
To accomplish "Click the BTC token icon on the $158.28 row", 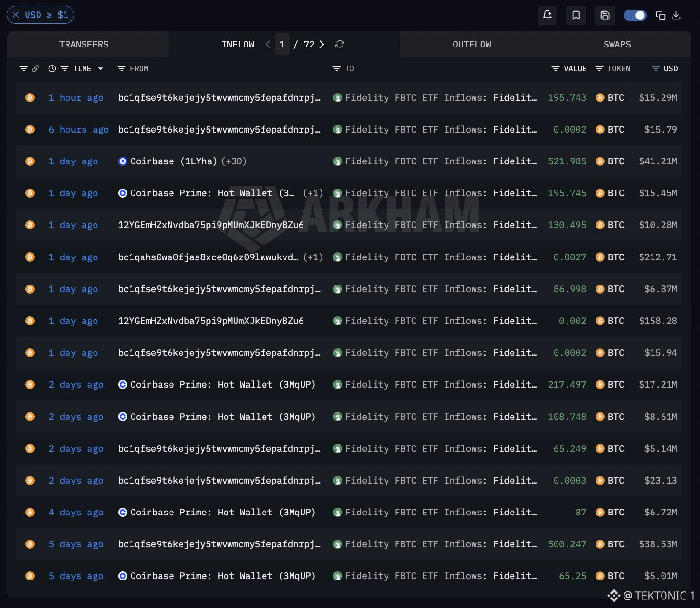I will coord(600,321).
